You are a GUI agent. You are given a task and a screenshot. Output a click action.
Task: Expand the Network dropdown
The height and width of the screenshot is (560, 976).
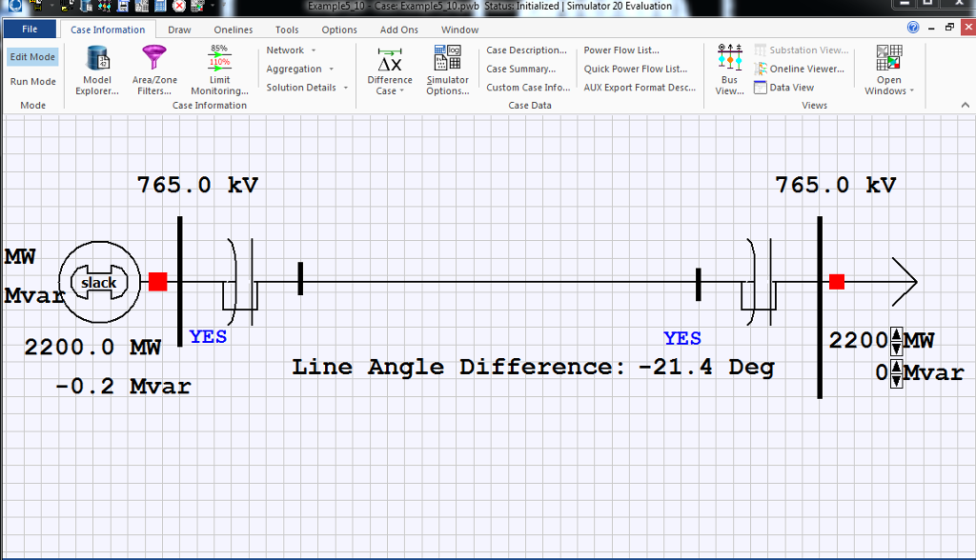click(x=291, y=50)
